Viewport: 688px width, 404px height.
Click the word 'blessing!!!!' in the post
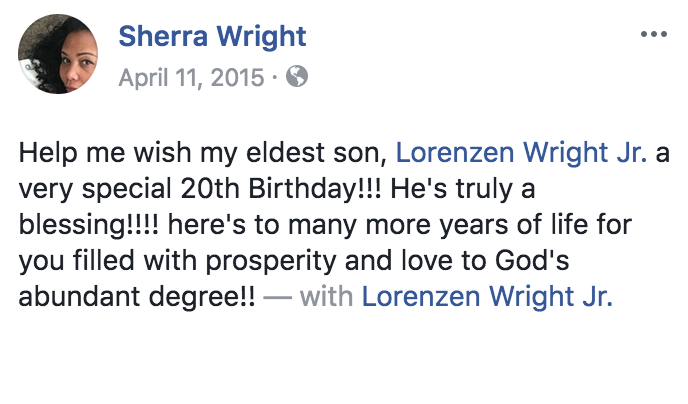pos(89,225)
